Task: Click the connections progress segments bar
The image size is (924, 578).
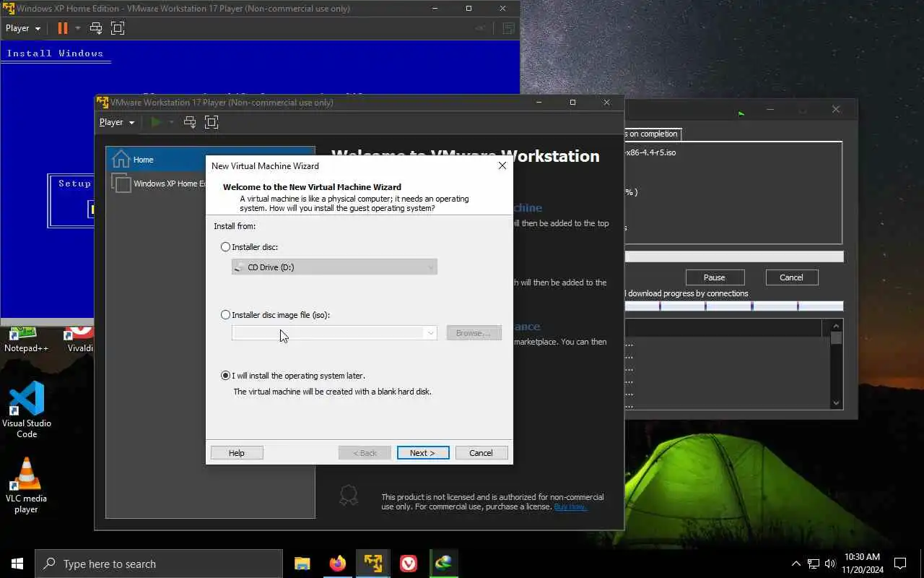Action: click(x=733, y=306)
